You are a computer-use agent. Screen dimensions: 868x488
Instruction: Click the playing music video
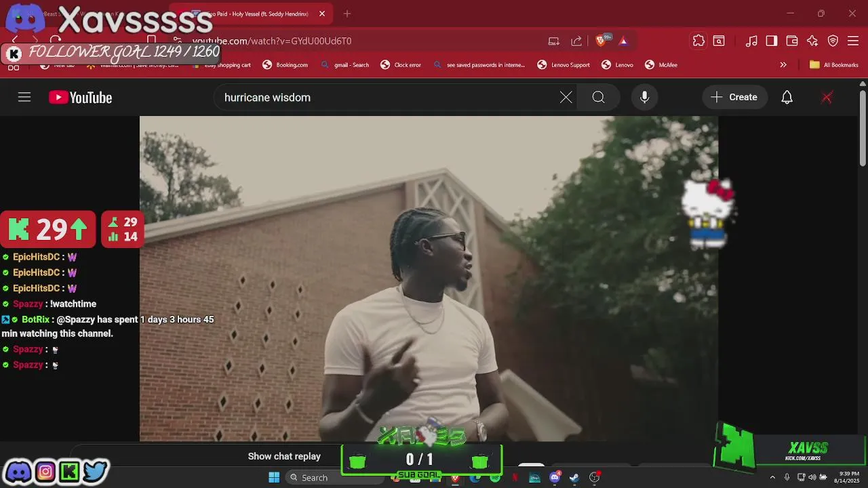(429, 279)
